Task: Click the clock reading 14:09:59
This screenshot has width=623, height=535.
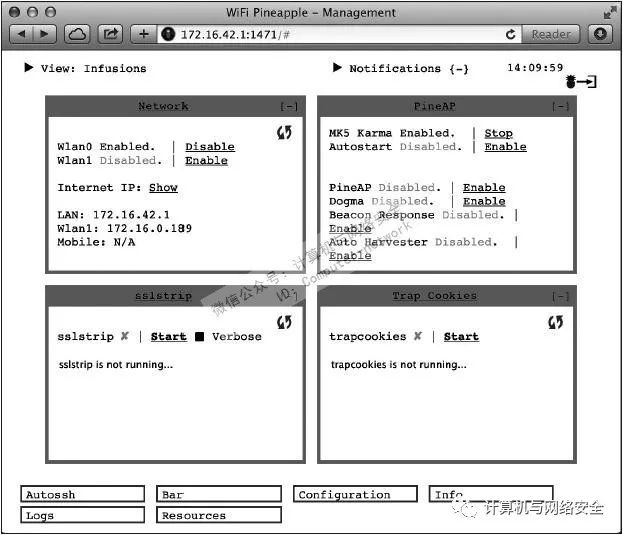Action: [x=535, y=68]
